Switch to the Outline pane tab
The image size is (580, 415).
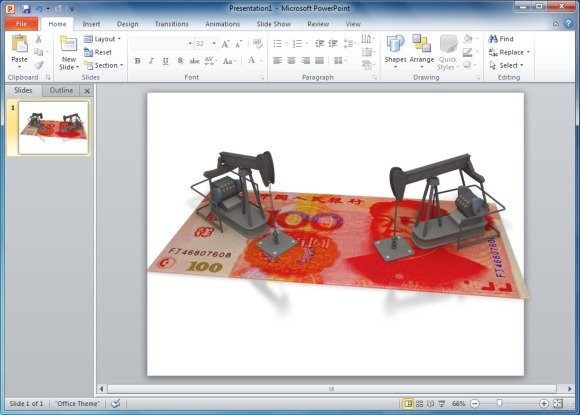(61, 90)
